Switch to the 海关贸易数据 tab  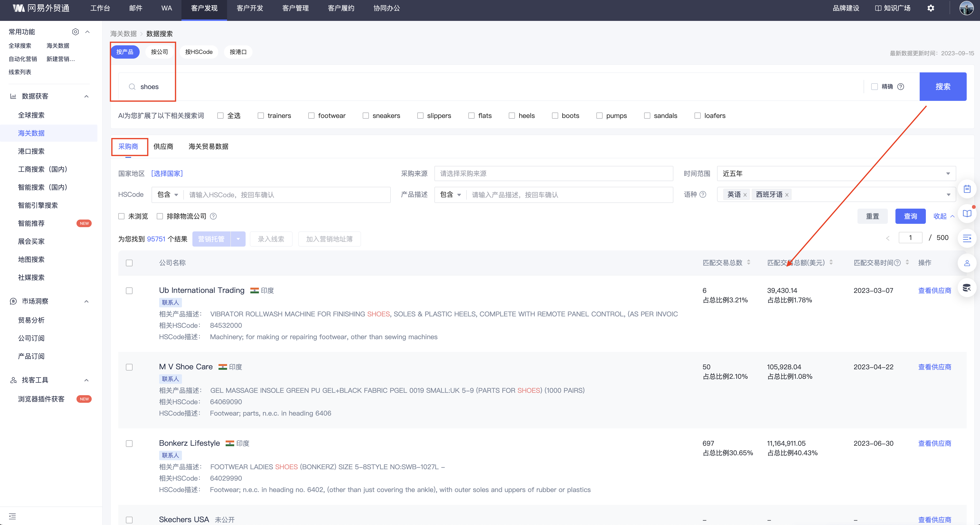point(209,146)
